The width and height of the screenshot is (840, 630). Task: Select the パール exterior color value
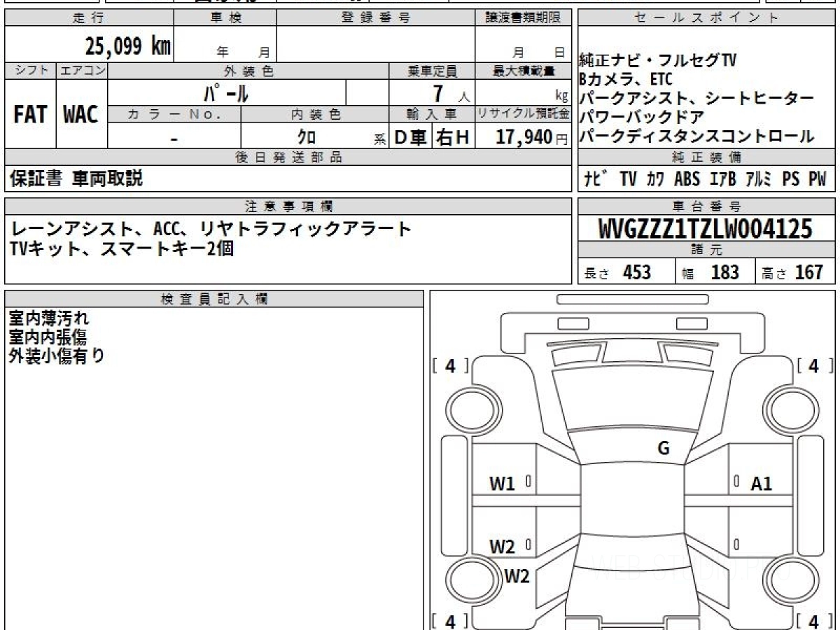[x=226, y=93]
